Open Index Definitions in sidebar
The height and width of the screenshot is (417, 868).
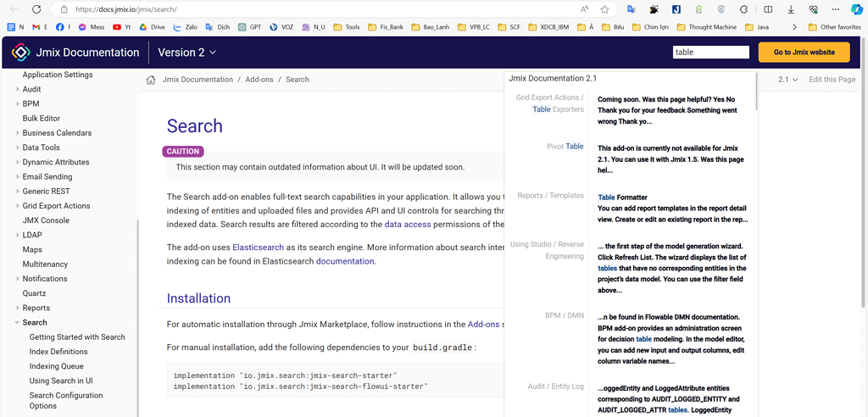pyautogui.click(x=58, y=352)
